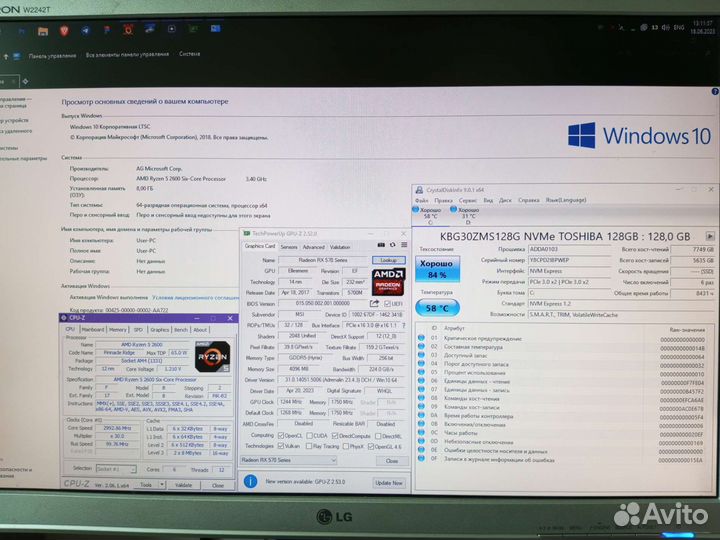Toggle the DirectML checkbox
720x540 pixels.
[x=378, y=436]
